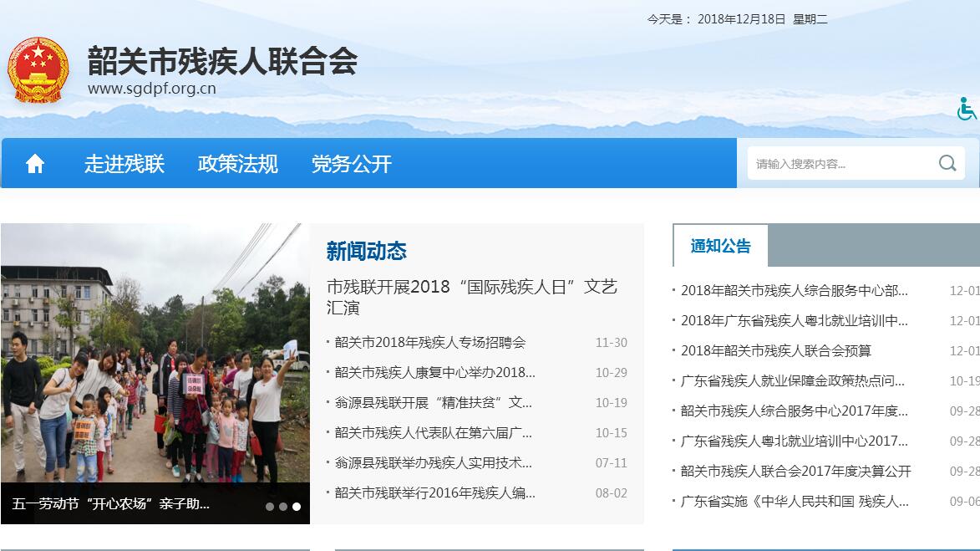Click the magnifier search icon
Screen dimensions: 980x551
pyautogui.click(x=947, y=163)
